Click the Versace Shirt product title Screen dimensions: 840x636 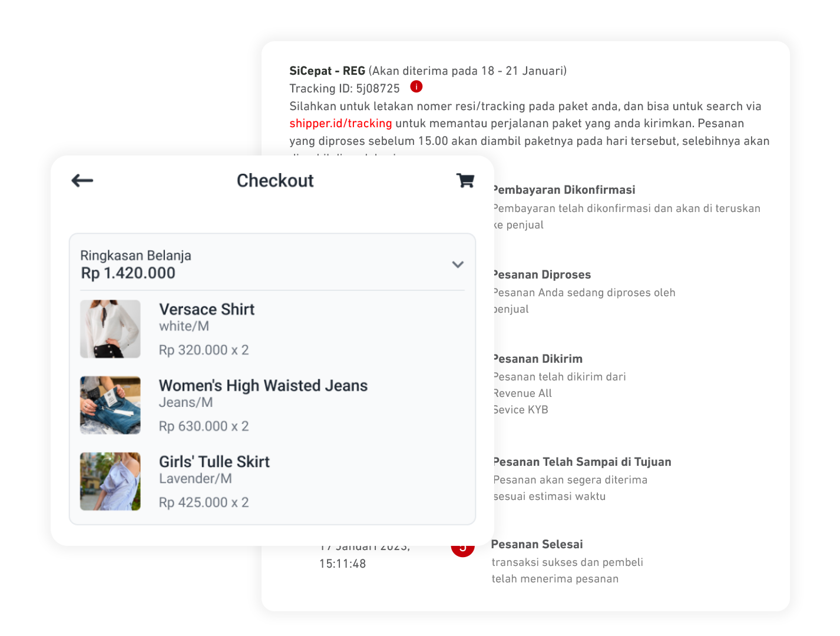207,309
